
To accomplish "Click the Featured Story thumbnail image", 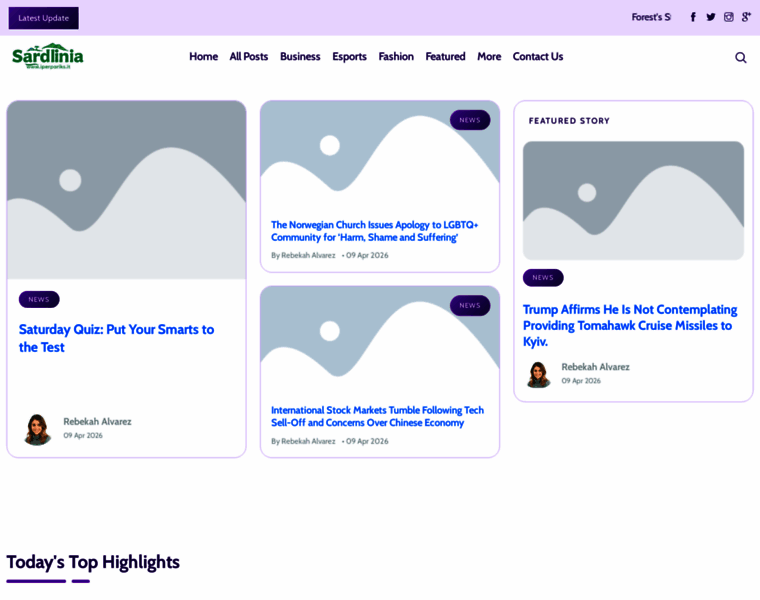I will point(633,201).
